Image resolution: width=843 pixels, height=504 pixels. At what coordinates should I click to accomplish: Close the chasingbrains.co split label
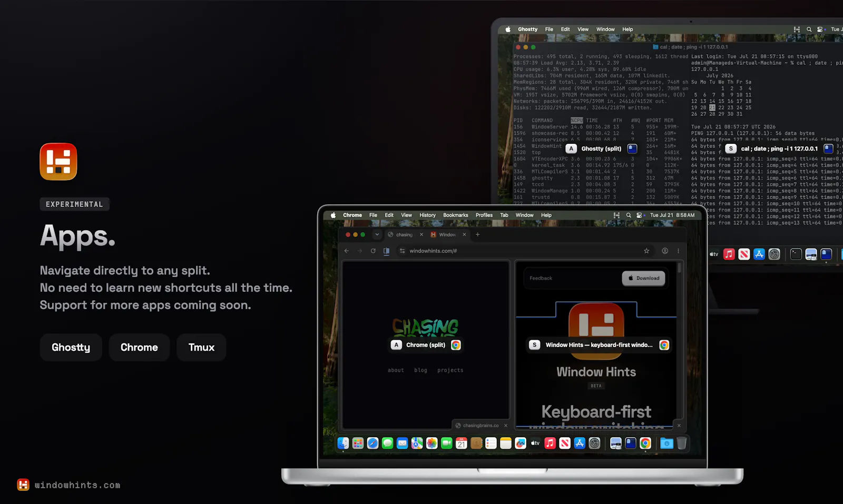pos(506,426)
